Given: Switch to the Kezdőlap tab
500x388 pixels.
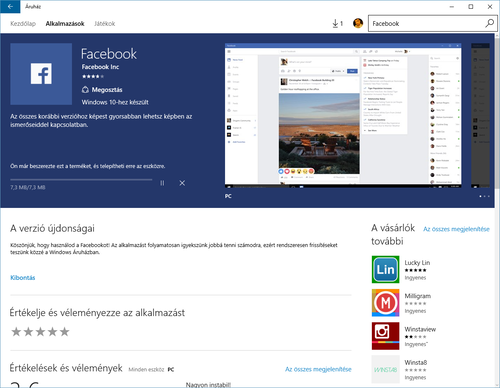Looking at the screenshot, I should point(23,24).
